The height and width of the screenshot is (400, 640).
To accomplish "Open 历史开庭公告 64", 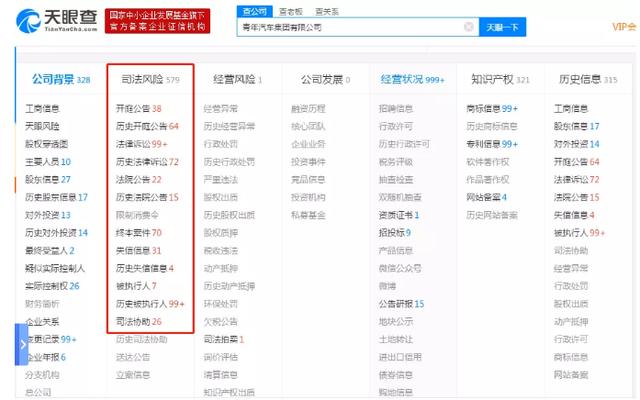I will click(x=147, y=126).
